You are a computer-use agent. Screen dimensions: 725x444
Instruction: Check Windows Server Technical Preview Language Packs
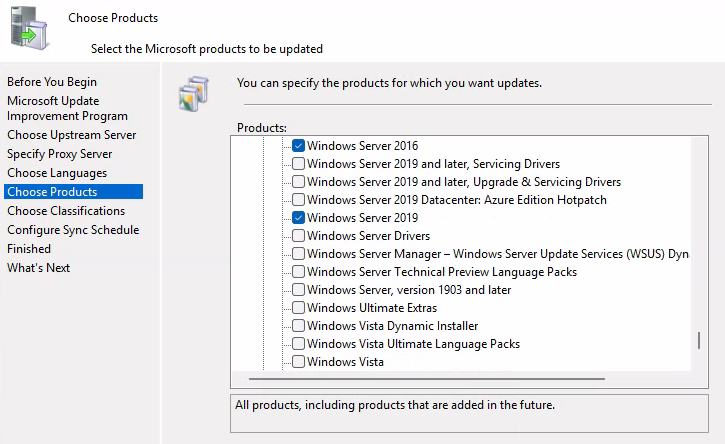tap(298, 272)
